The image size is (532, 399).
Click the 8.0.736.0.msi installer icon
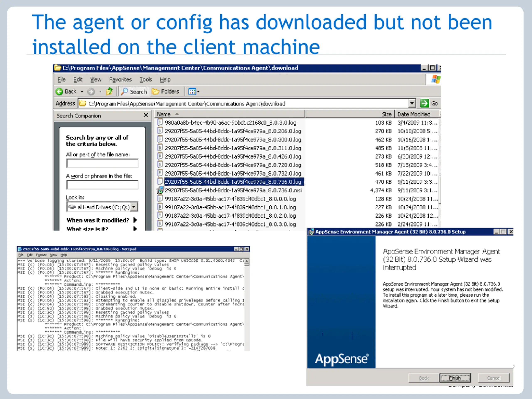(x=160, y=190)
